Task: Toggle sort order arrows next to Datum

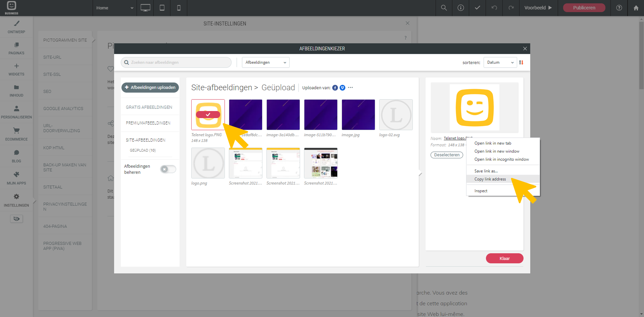Action: pos(521,62)
